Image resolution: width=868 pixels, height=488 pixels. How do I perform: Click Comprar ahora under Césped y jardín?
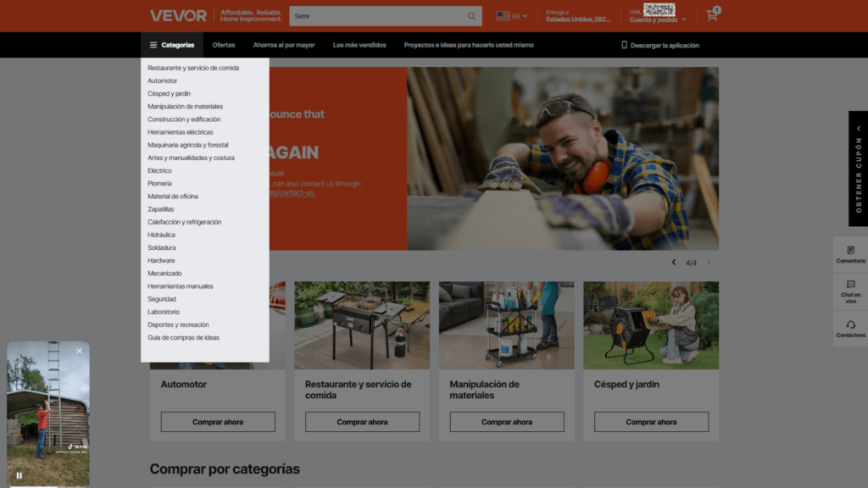pyautogui.click(x=651, y=422)
